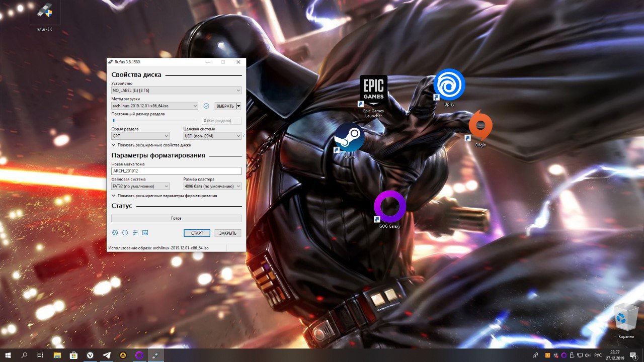Click the GOG Galaxy purple tray icon
The image size is (644, 362).
[x=563, y=355]
